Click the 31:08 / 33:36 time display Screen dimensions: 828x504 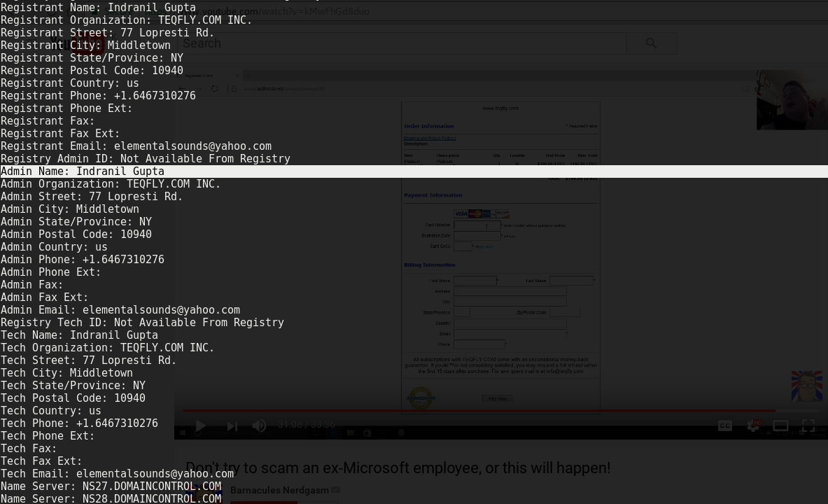click(307, 425)
